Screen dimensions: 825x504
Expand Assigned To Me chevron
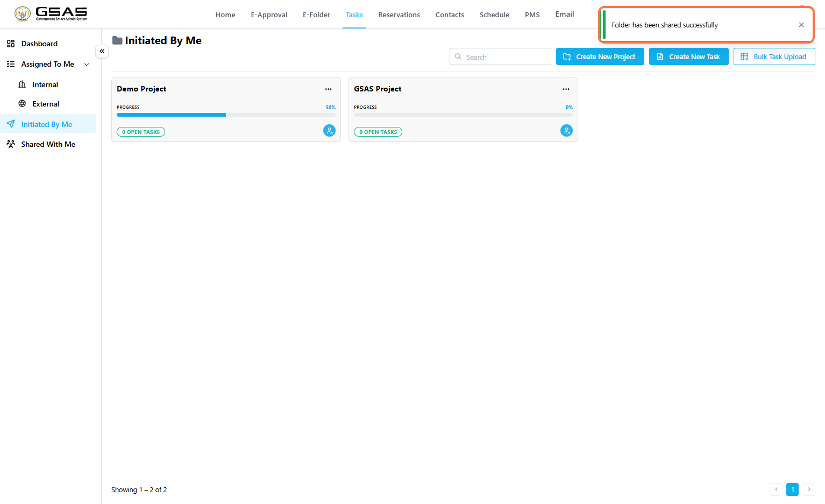point(87,65)
